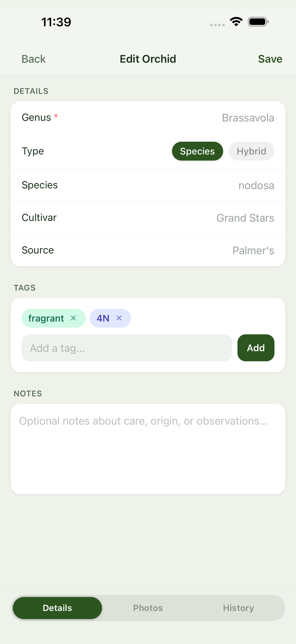Select the Hybrid type option
This screenshot has width=296, height=644.
tap(251, 151)
